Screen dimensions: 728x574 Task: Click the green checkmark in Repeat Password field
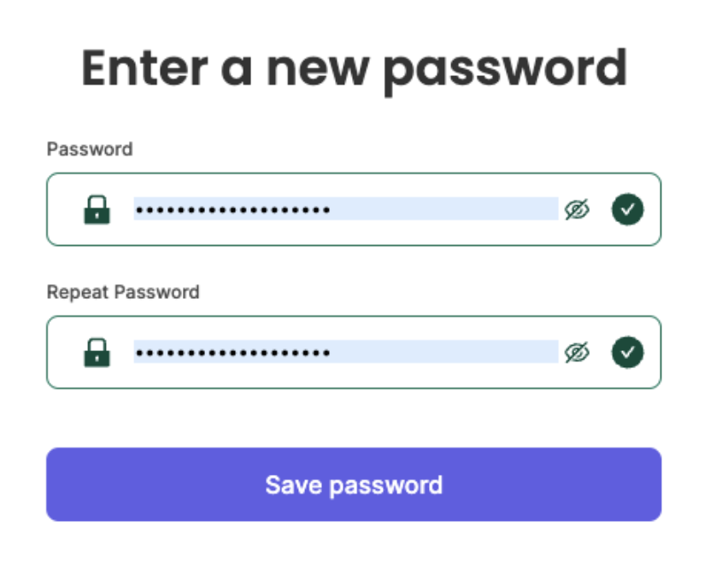pos(628,352)
